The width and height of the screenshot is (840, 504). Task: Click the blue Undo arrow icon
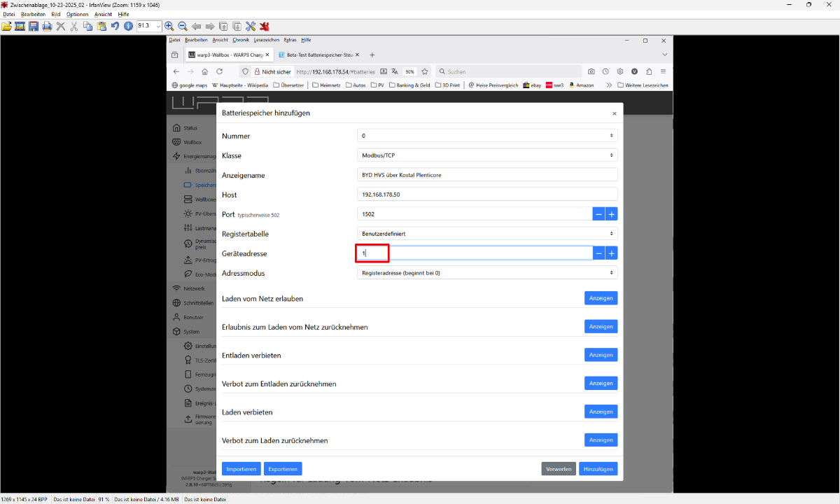pyautogui.click(x=115, y=26)
